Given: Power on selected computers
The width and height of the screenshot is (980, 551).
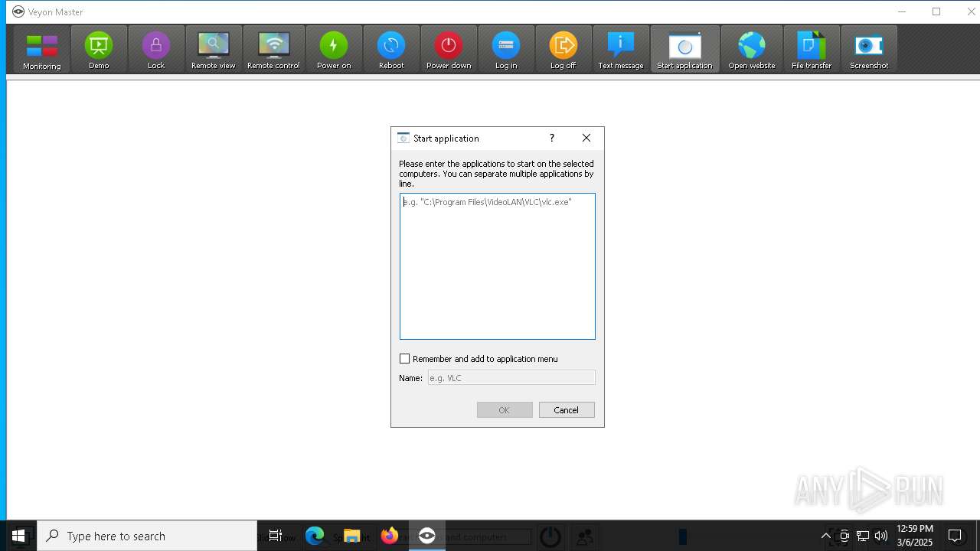Looking at the screenshot, I should tap(334, 50).
